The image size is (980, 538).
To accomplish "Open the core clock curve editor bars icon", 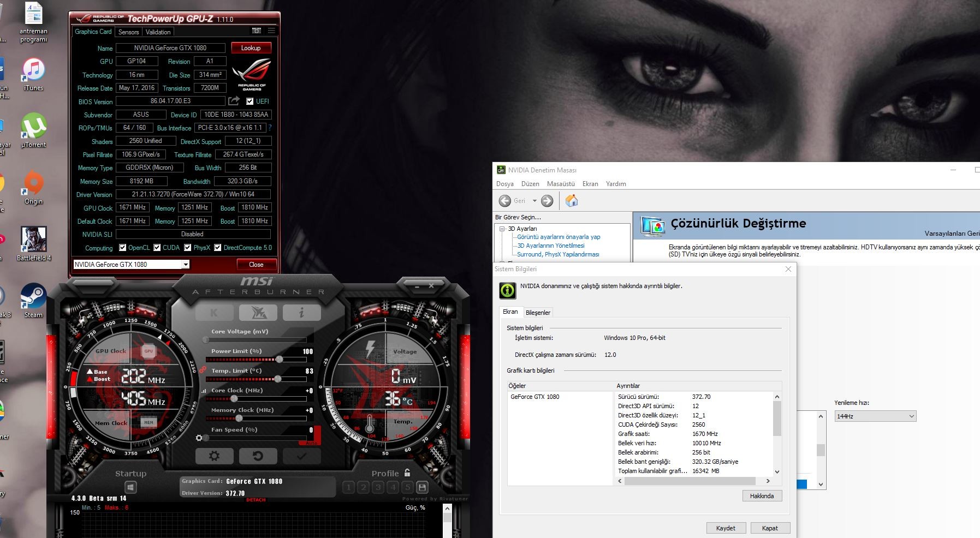I will tap(205, 391).
